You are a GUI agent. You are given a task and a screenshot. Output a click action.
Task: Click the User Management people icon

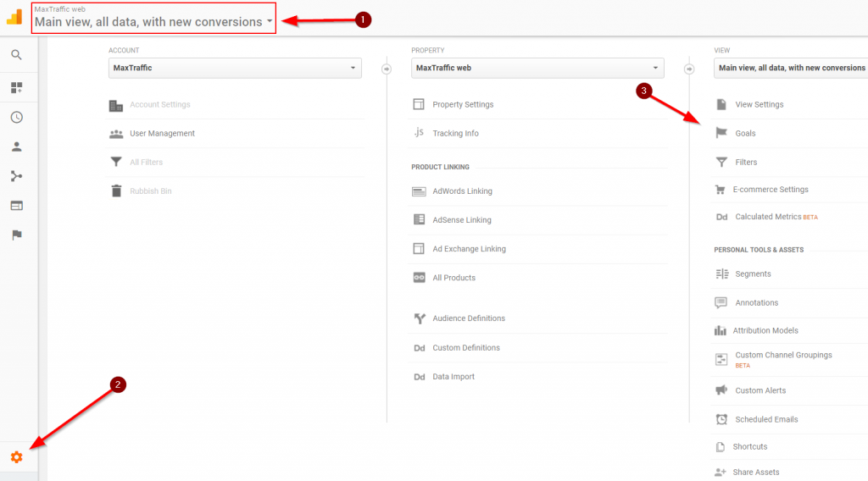(x=116, y=133)
